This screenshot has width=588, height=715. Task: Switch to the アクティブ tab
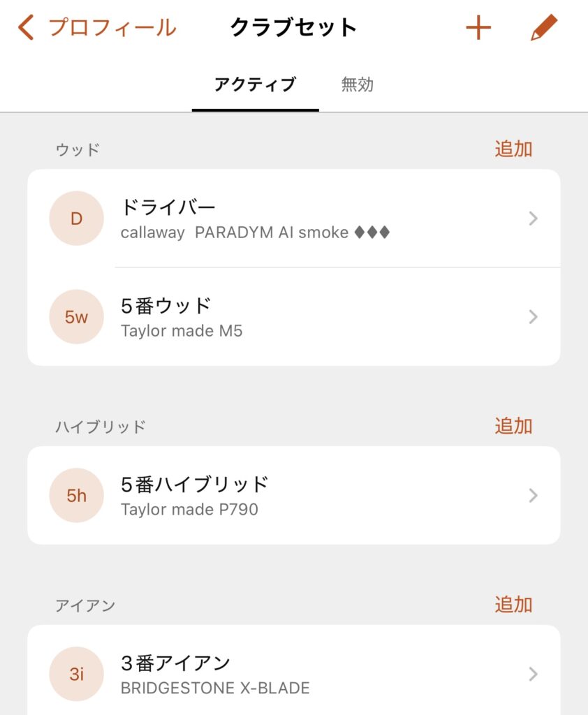click(x=255, y=85)
